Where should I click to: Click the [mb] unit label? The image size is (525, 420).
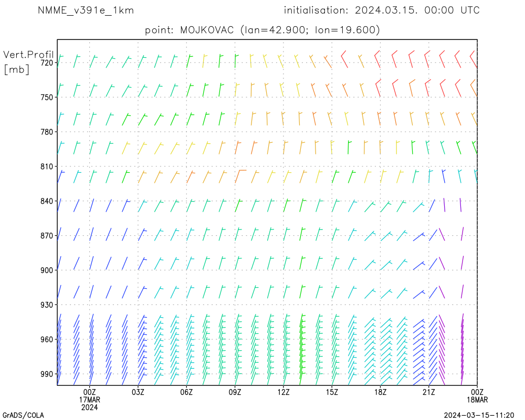pyautogui.click(x=16, y=69)
